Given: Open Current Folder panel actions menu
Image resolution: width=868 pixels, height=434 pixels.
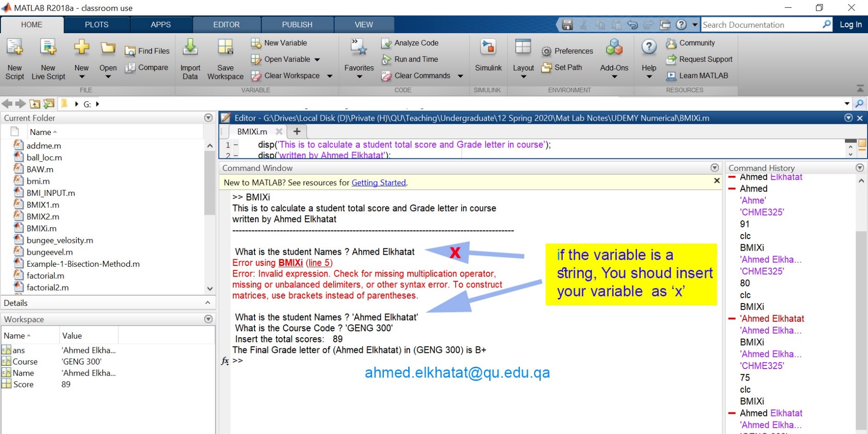Looking at the screenshot, I should [208, 118].
